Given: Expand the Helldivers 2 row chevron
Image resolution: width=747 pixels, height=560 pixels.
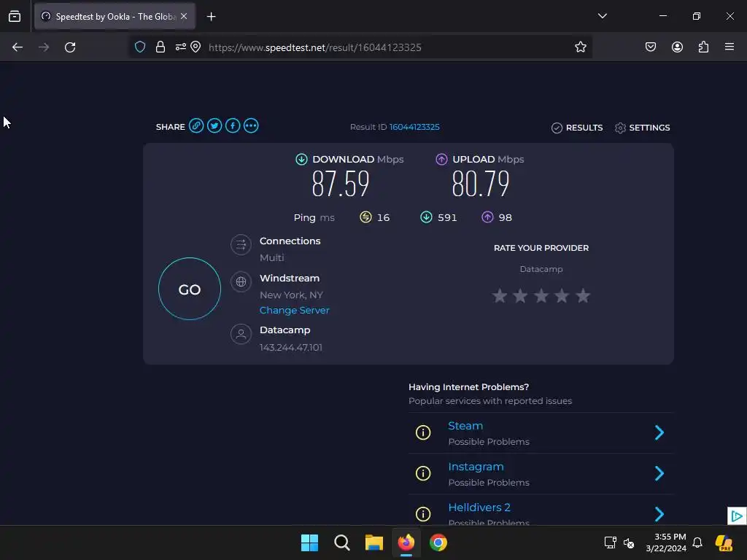Looking at the screenshot, I should pyautogui.click(x=659, y=514).
